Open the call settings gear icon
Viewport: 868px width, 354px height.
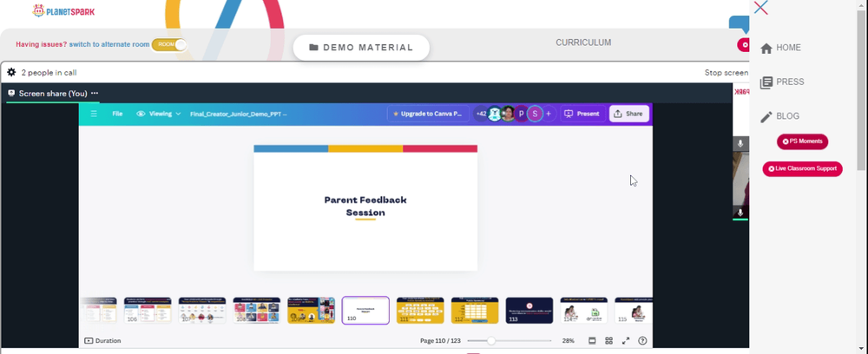point(11,73)
